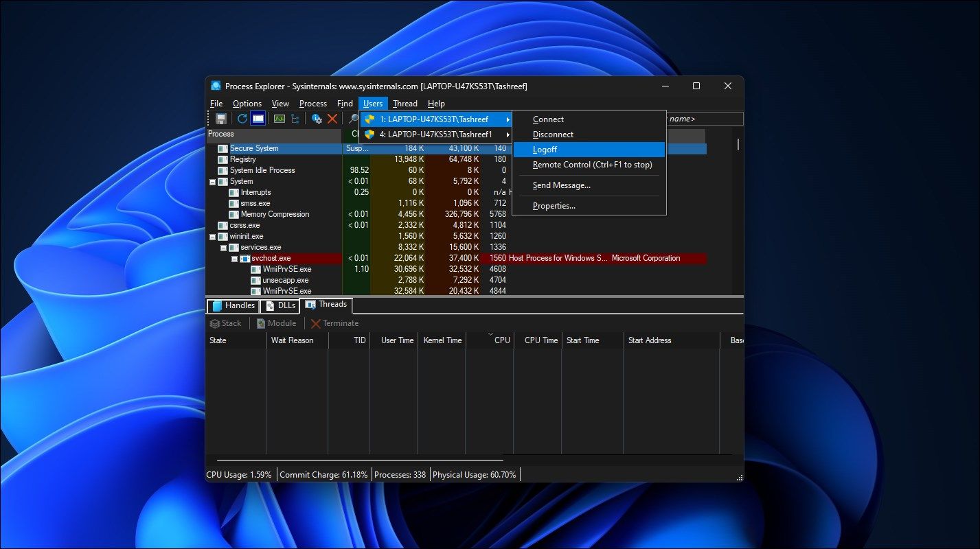The width and height of the screenshot is (980, 549).
Task: Choose Send Message from the menu
Action: pyautogui.click(x=561, y=185)
